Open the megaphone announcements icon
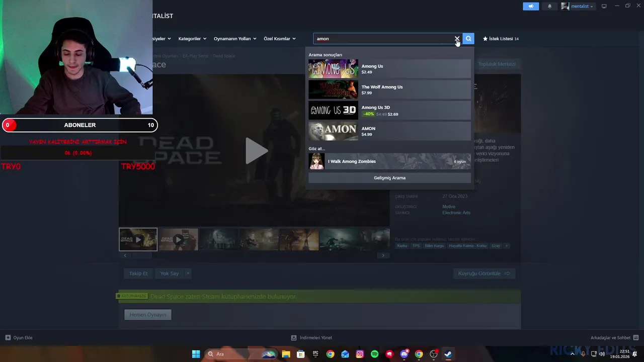Viewport: 644px width, 362px height. click(531, 7)
